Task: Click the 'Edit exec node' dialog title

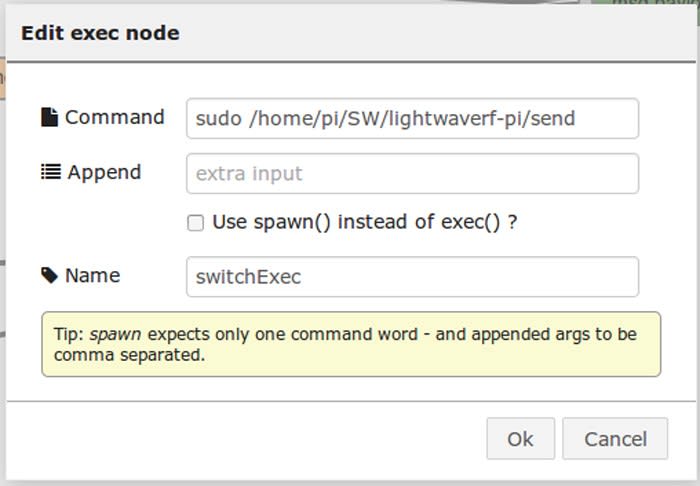Action: pos(100,33)
